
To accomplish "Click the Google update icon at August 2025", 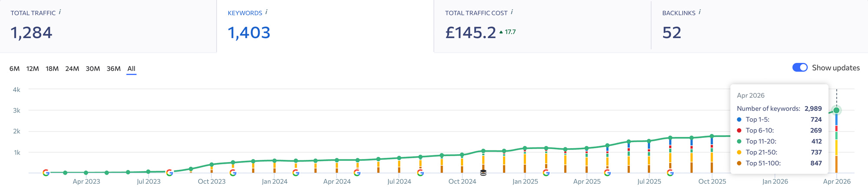I will click(x=671, y=172).
